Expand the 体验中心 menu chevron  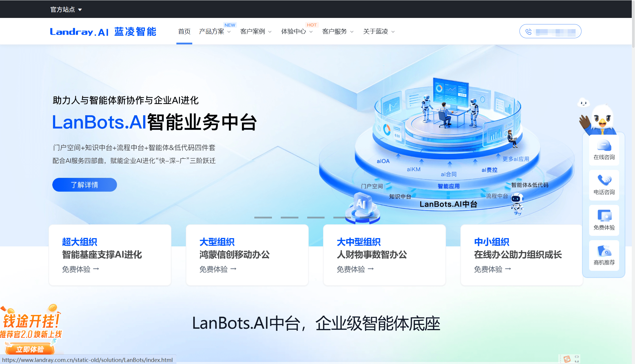[x=311, y=32]
